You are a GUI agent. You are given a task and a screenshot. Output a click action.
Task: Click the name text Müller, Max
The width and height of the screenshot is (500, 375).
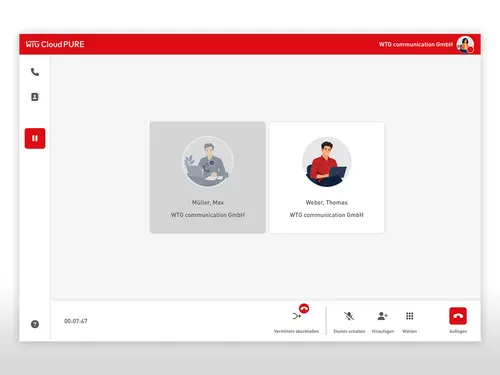pyautogui.click(x=208, y=202)
